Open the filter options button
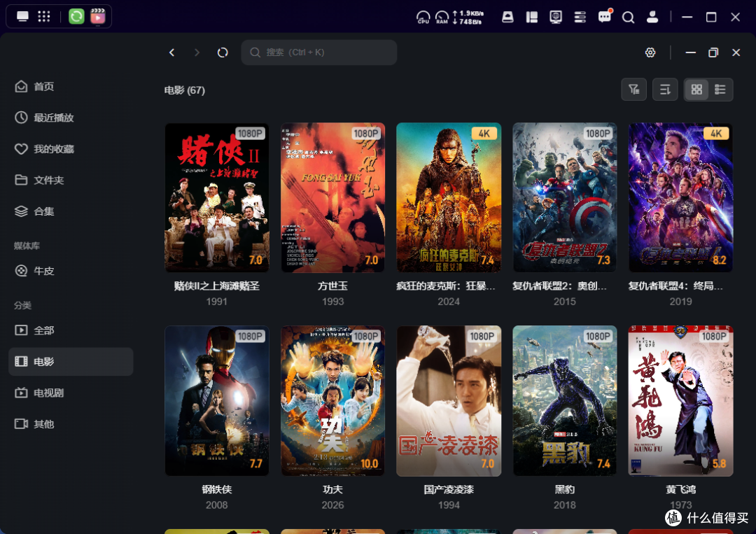This screenshot has width=756, height=534. [x=633, y=90]
